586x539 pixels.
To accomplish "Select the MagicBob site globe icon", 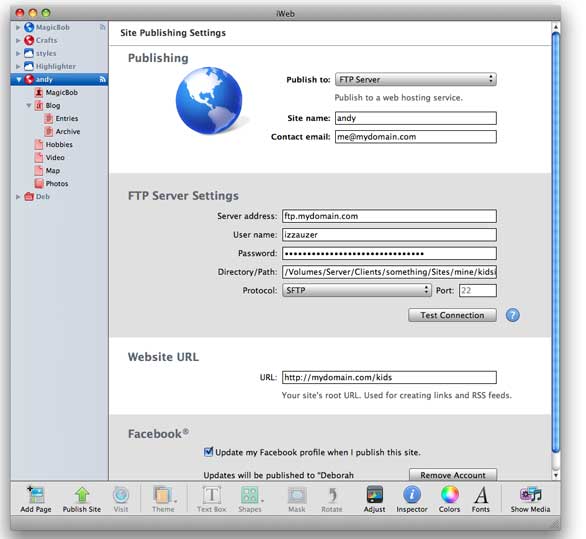I will (29, 27).
